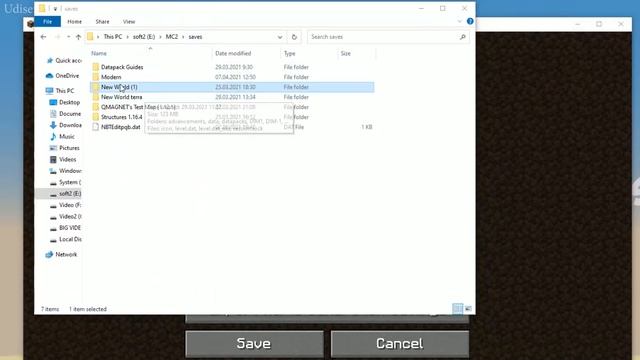Image resolution: width=640 pixels, height=360 pixels.
Task: Click the Save button in Minecraft
Action: (x=254, y=344)
